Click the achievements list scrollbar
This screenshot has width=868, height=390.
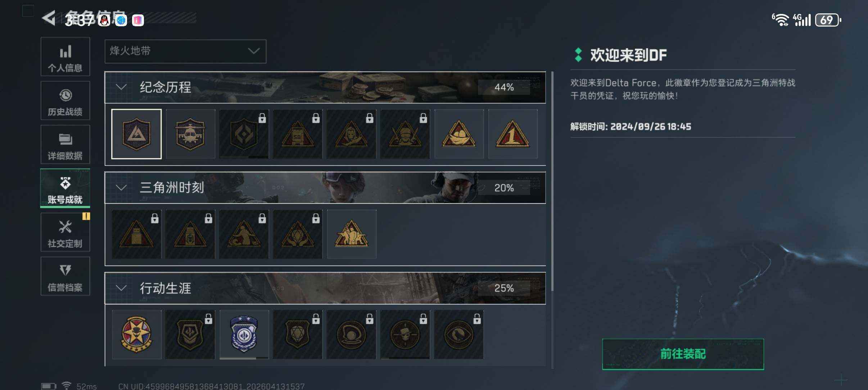pyautogui.click(x=552, y=182)
